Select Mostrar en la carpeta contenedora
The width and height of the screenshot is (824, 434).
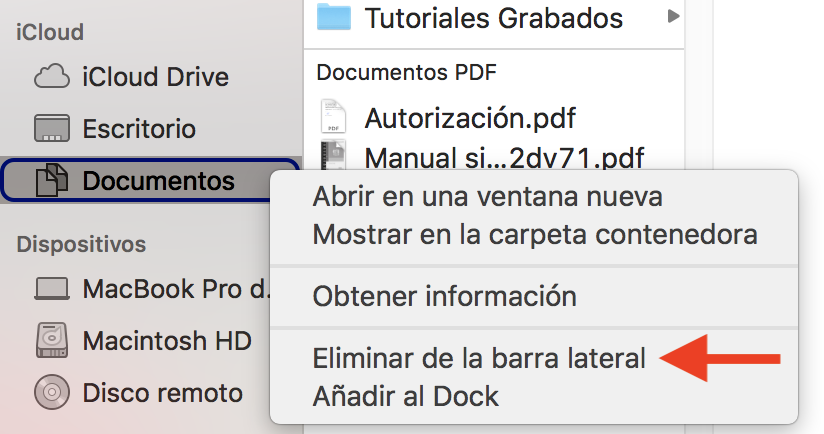534,235
